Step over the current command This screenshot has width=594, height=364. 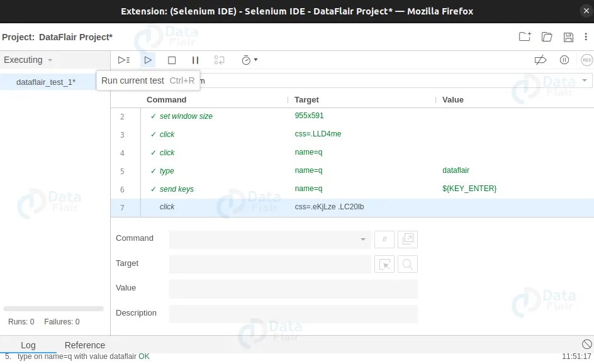(x=219, y=60)
